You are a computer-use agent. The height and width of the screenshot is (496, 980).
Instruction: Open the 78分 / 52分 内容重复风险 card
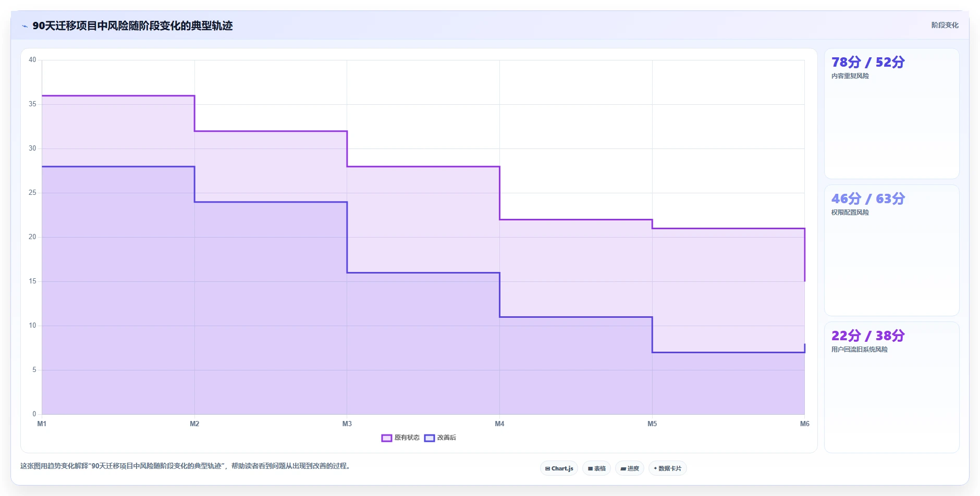click(x=891, y=114)
